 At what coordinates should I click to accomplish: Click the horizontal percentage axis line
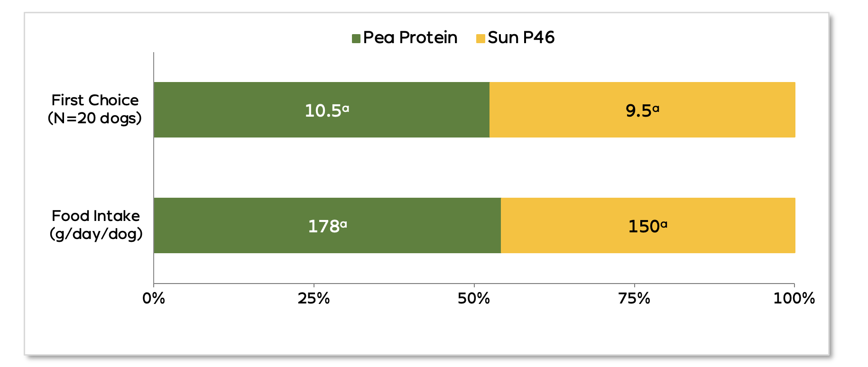click(x=394, y=284)
